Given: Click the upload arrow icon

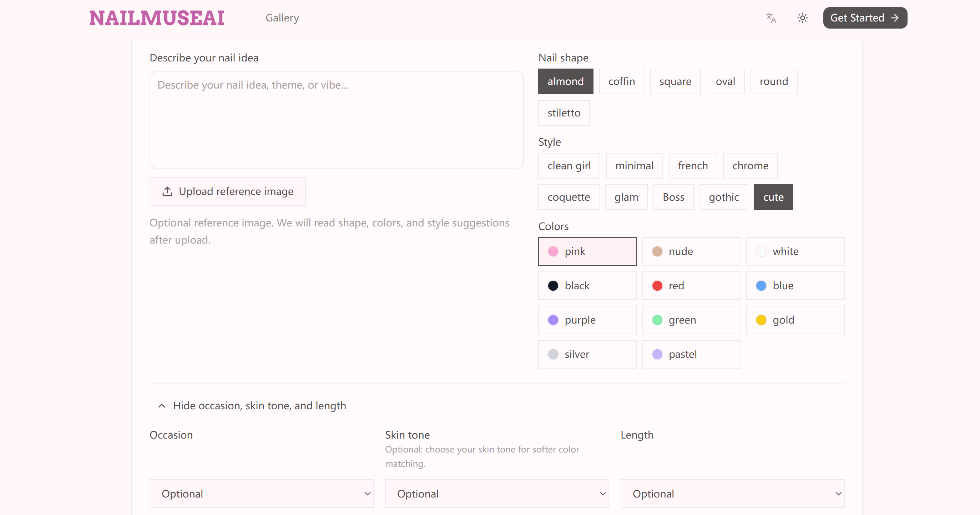Looking at the screenshot, I should click(x=167, y=191).
